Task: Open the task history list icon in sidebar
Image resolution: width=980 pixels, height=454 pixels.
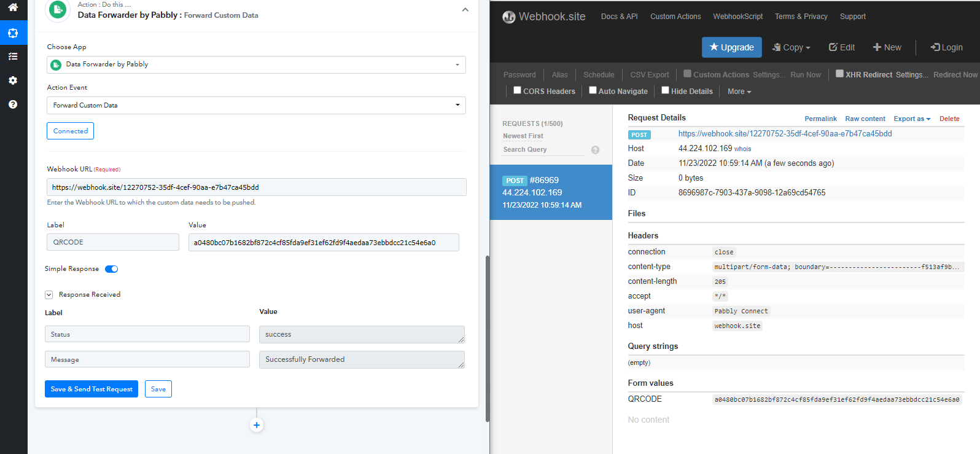Action: tap(13, 57)
